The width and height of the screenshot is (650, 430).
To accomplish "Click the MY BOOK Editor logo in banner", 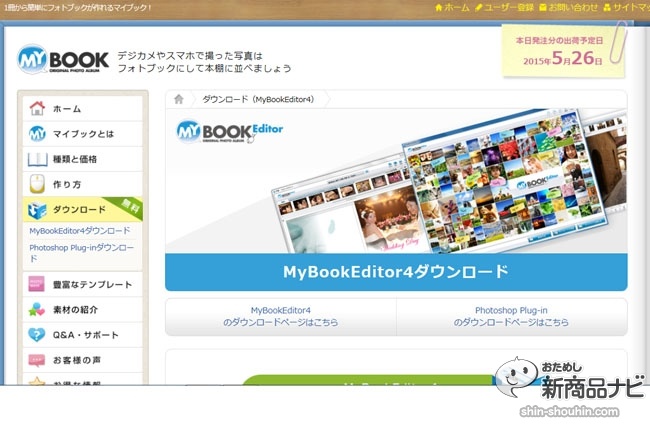I will point(230,131).
